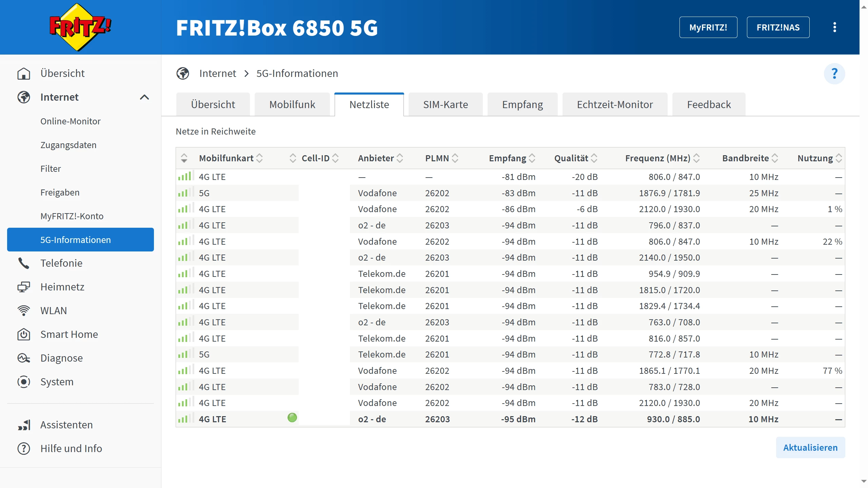The image size is (868, 488).
Task: Open the three-dot options menu
Action: click(834, 27)
